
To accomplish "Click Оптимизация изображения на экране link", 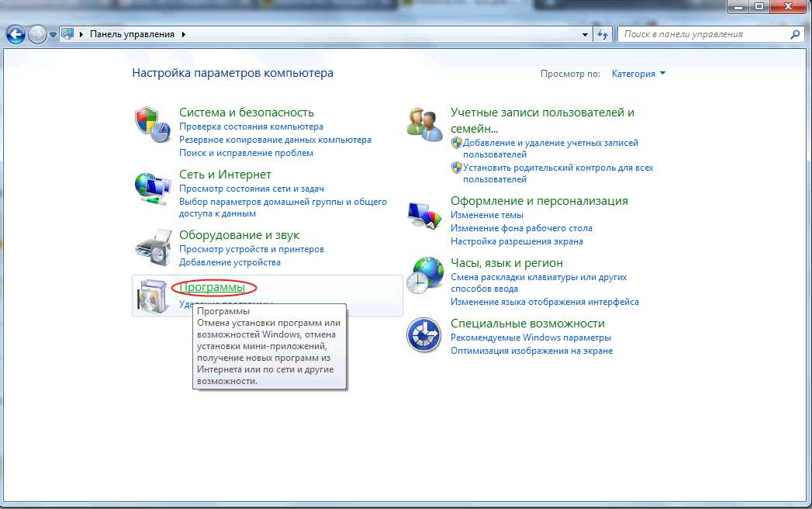I will click(x=532, y=351).
